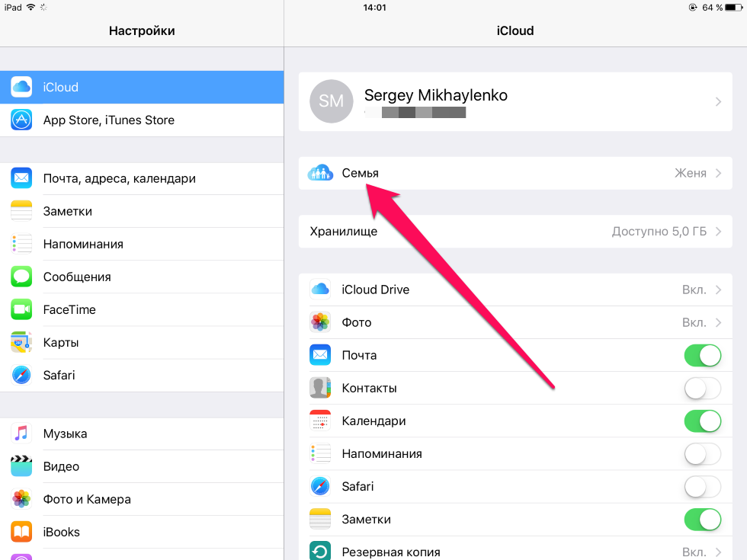Open Sergey Mikhaylenko account chevron
This screenshot has height=560, width=747.
718,101
